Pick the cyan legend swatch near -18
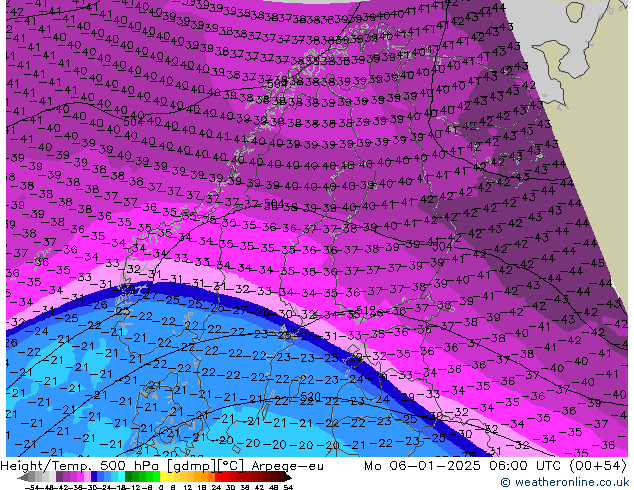 (122, 477)
